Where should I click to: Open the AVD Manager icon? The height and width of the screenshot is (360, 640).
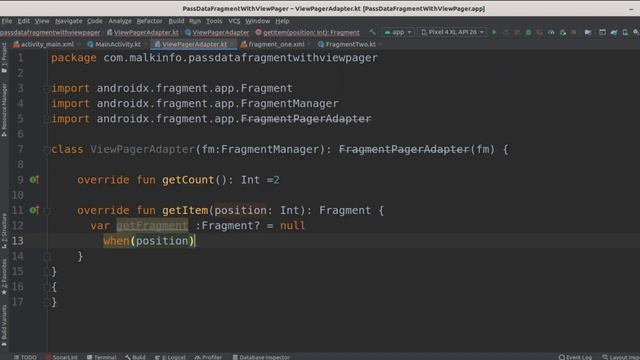(x=625, y=32)
